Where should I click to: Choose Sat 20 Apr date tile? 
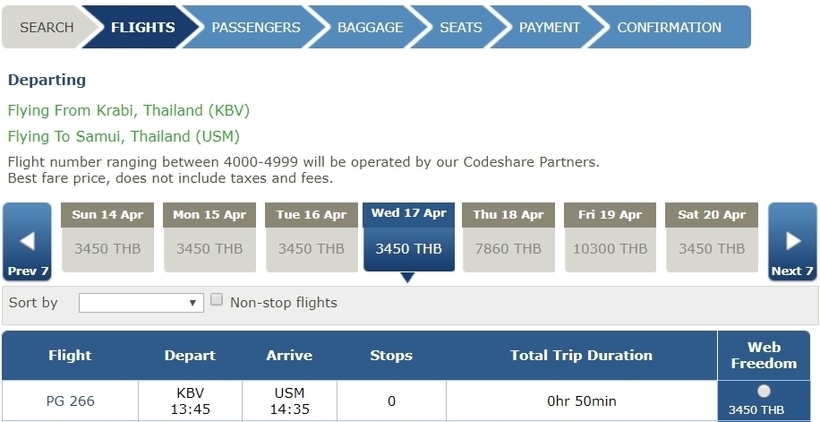(712, 237)
